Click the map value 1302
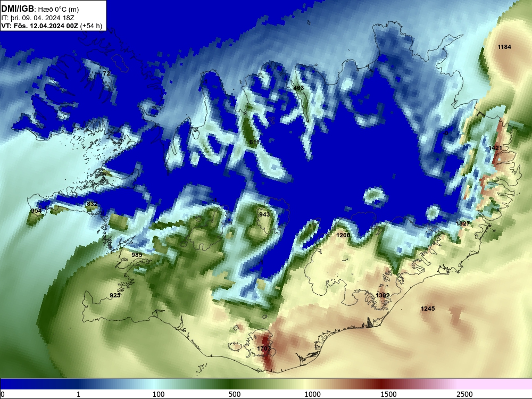Screen dimensions: 532x399 (x=383, y=295)
